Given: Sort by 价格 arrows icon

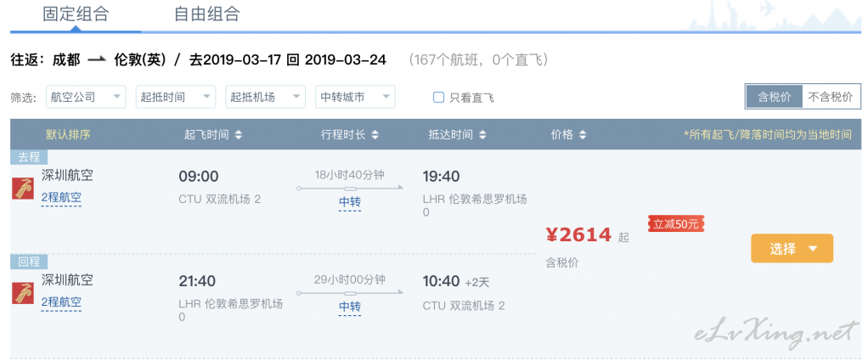Looking at the screenshot, I should (x=583, y=134).
